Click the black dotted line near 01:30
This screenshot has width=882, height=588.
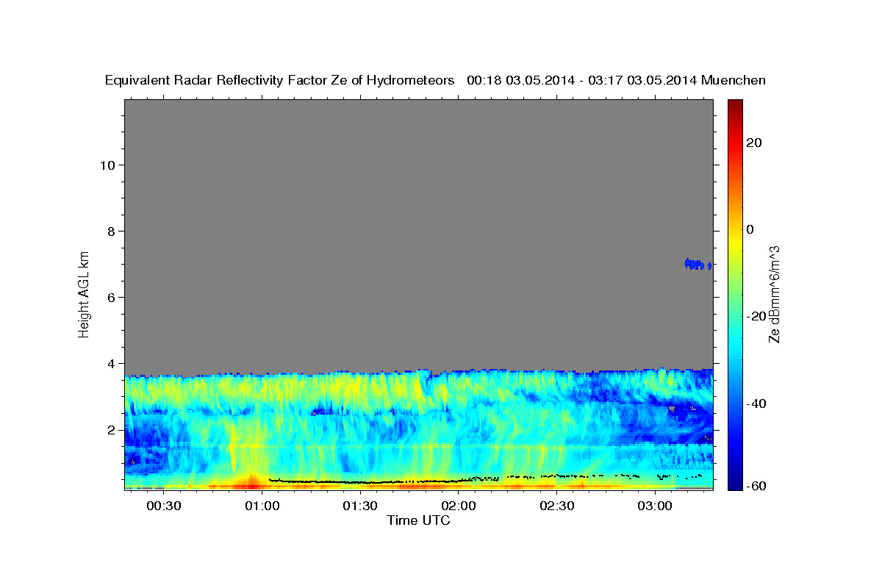pyautogui.click(x=360, y=482)
